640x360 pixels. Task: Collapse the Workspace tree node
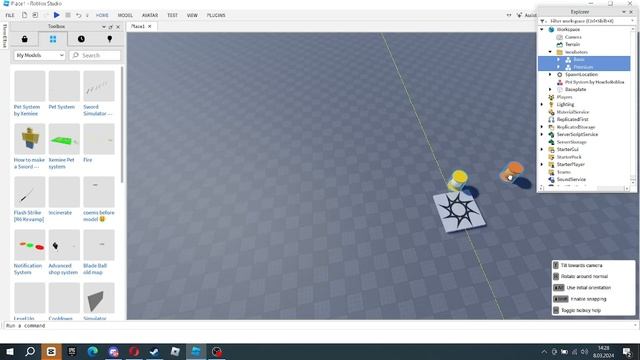click(x=542, y=29)
